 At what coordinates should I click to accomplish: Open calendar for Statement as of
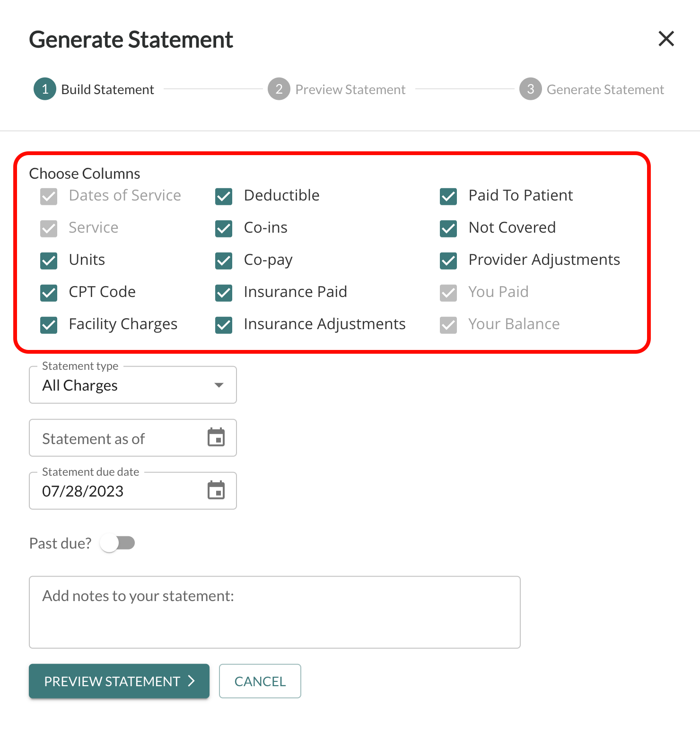pyautogui.click(x=216, y=437)
